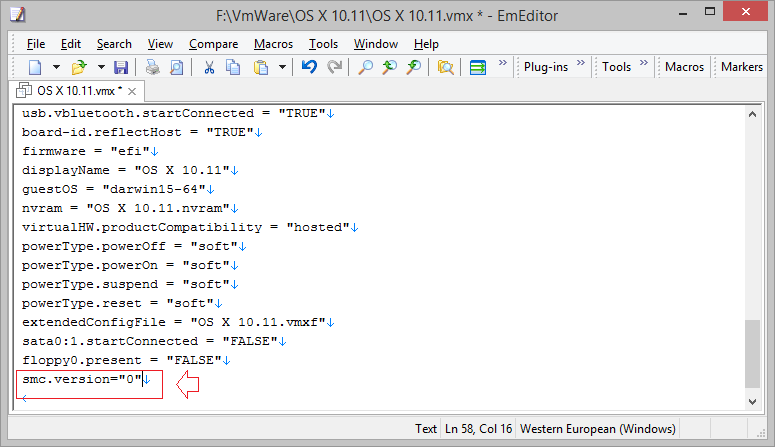This screenshot has width=775, height=447.
Task: Expand the main toolbar overflow chevron
Action: [503, 63]
